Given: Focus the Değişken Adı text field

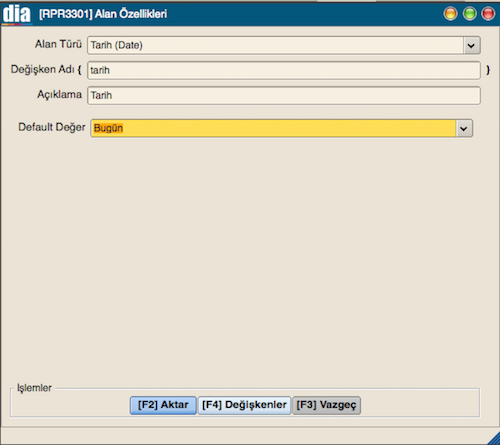Looking at the screenshot, I should (284, 70).
